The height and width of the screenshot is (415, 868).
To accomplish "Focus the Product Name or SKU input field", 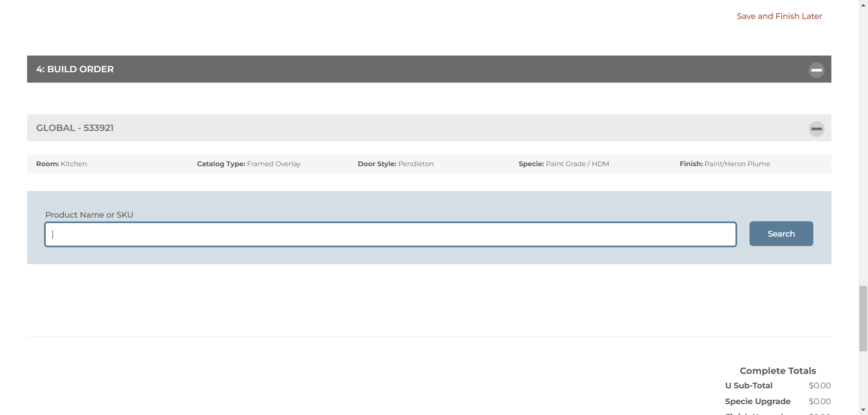I will [x=391, y=234].
